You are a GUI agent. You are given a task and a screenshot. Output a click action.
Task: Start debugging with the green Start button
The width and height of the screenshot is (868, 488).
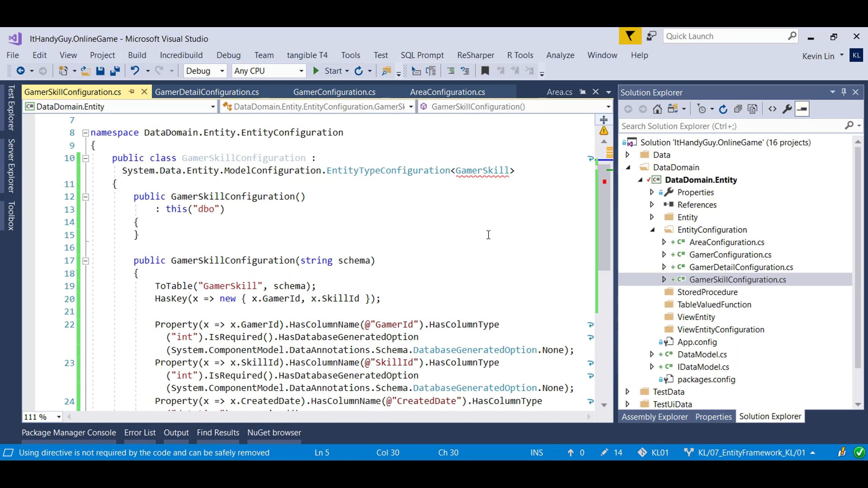(x=316, y=71)
